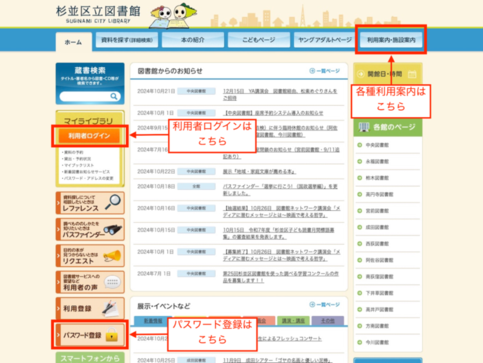Open the ヤングアダルトページ navigation tab
This screenshot has width=483, height=363.
point(325,40)
